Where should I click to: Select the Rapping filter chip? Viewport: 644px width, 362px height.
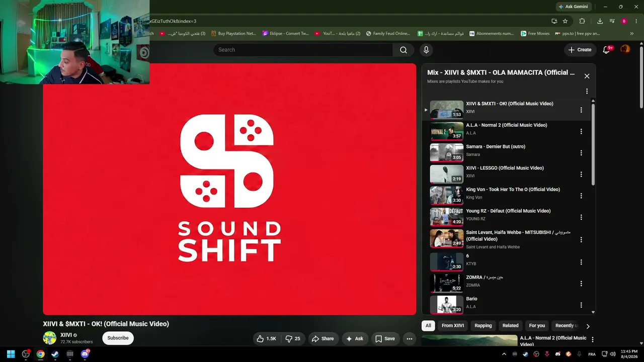pos(483,326)
